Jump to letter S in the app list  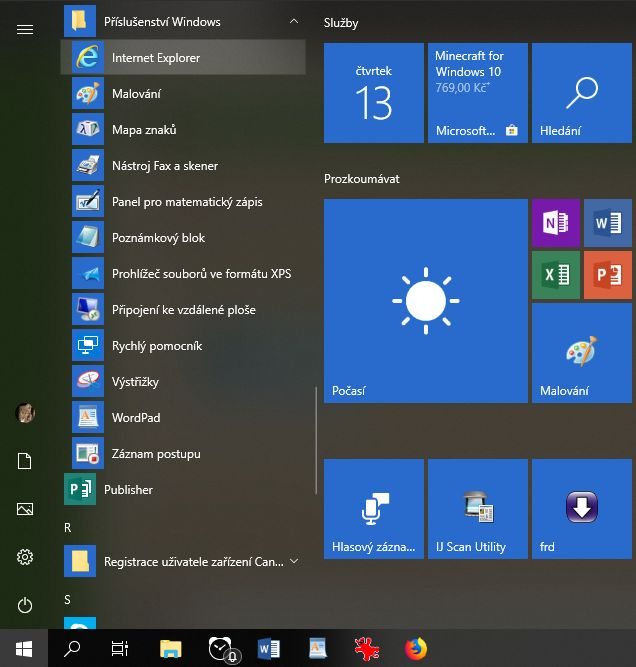[67, 600]
